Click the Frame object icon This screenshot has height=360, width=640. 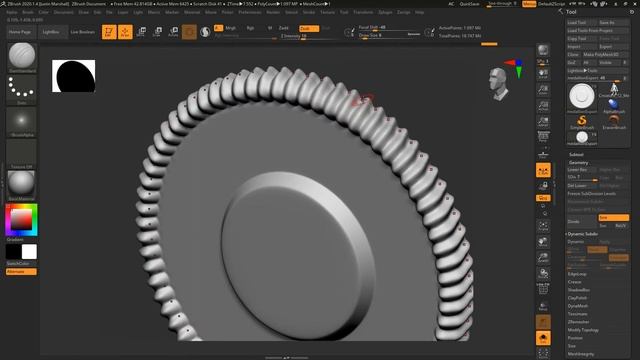tap(543, 226)
